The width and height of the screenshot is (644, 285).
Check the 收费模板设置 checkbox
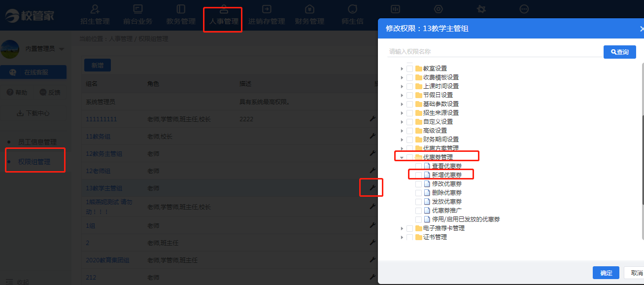point(409,77)
